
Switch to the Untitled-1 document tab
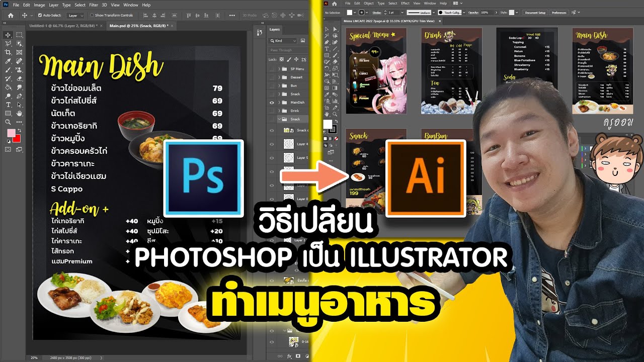pyautogui.click(x=64, y=26)
